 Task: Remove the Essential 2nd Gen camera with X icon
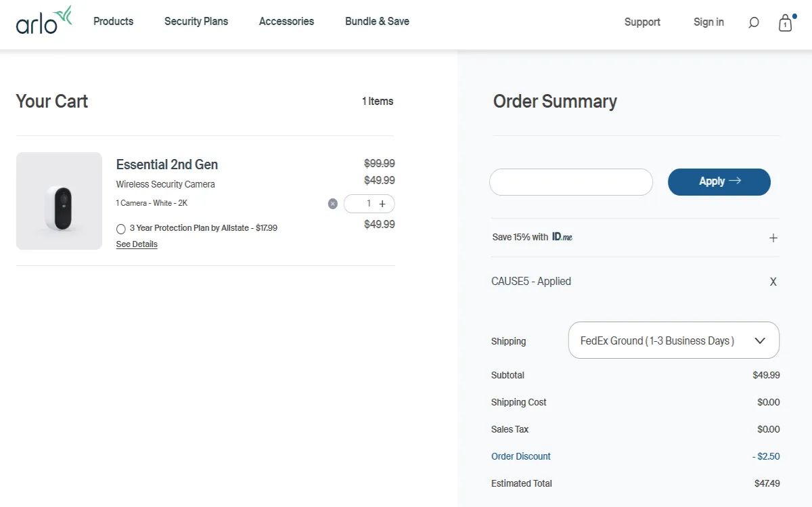(x=332, y=203)
